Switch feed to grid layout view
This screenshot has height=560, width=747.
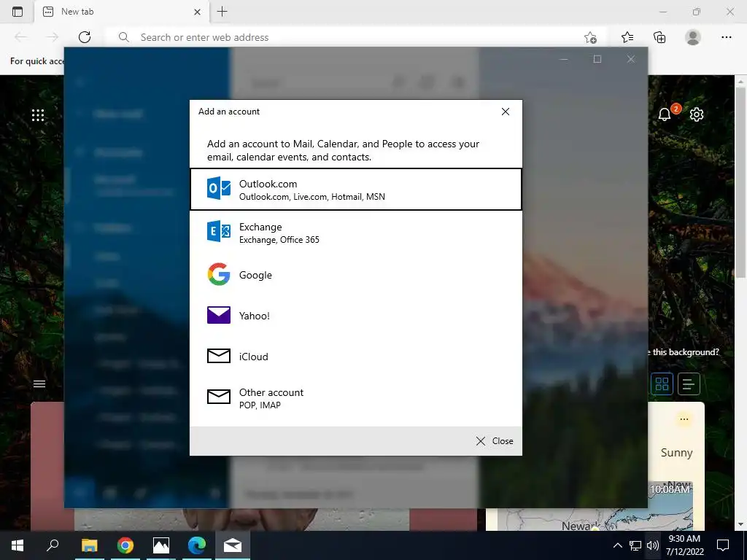(662, 384)
